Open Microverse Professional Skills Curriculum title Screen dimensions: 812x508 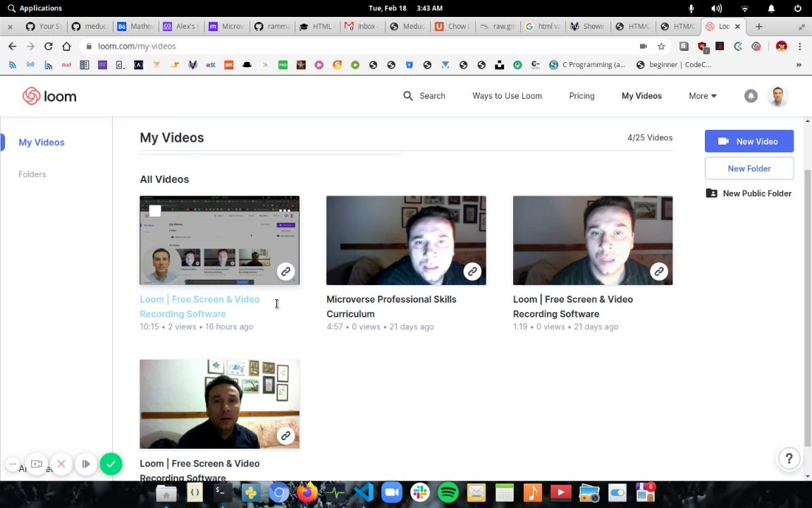click(391, 306)
